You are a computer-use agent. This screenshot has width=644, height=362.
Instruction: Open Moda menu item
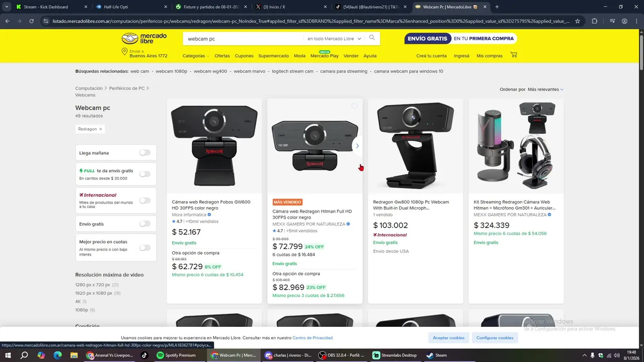(x=299, y=56)
